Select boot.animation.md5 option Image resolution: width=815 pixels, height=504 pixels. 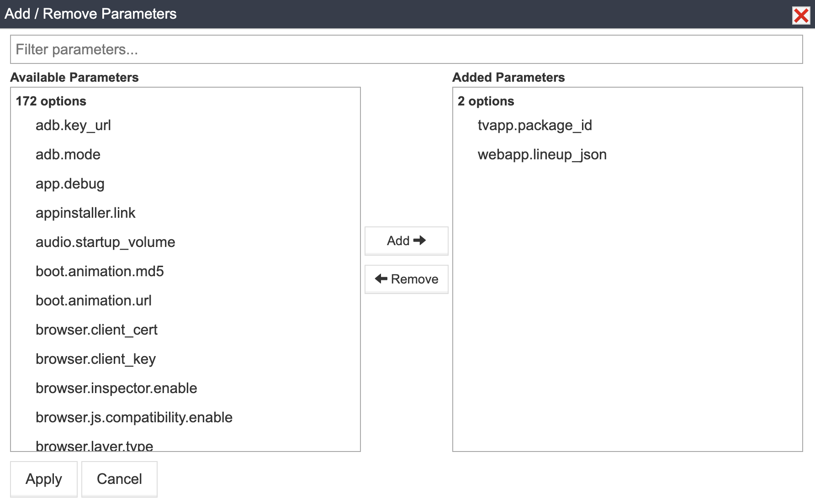pyautogui.click(x=100, y=272)
